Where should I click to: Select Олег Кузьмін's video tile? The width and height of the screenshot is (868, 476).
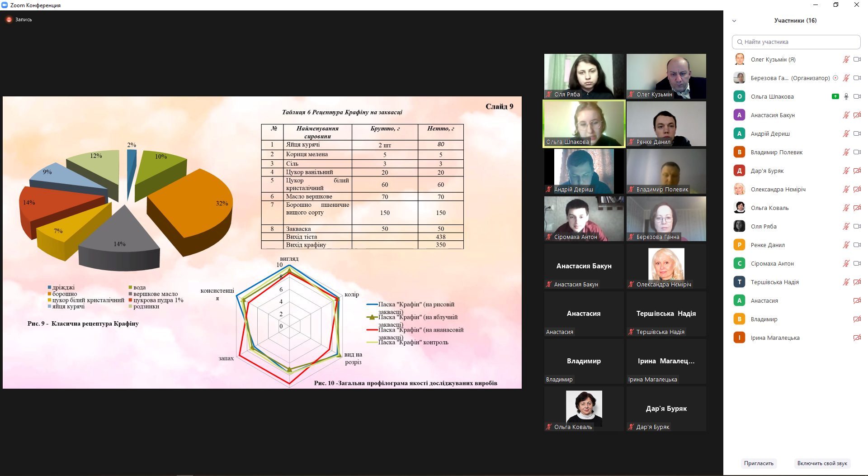[666, 76]
